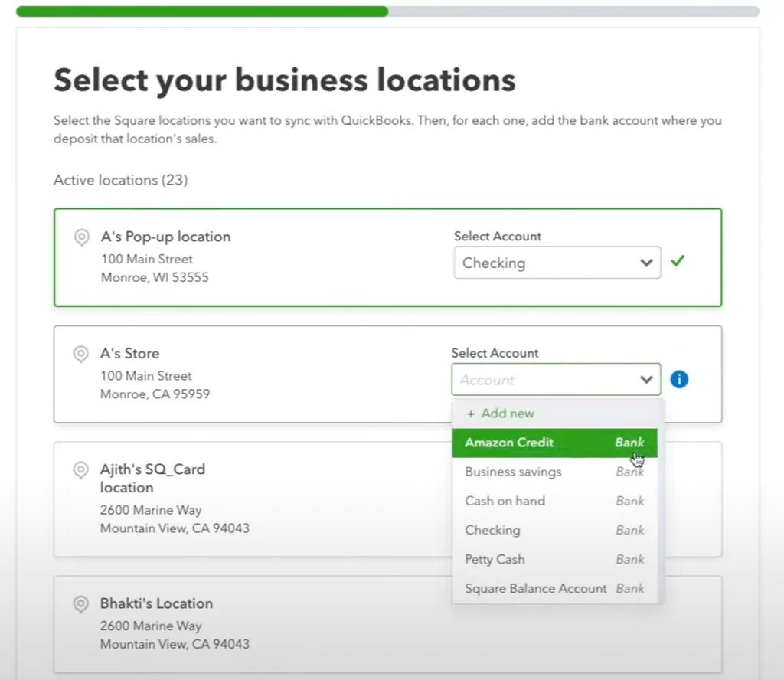Select the Square Balance Account option
The height and width of the screenshot is (680, 784).
tap(555, 589)
